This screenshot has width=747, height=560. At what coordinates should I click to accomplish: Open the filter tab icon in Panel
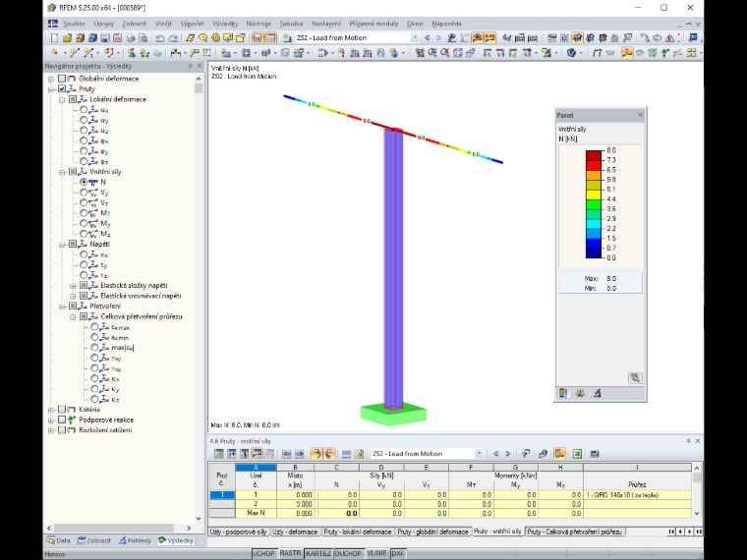[x=597, y=393]
